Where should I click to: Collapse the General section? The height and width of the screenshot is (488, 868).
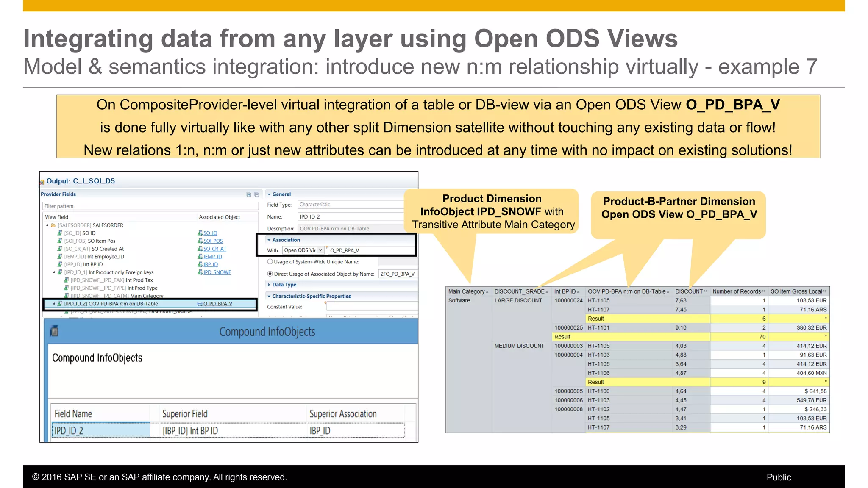[x=269, y=194]
